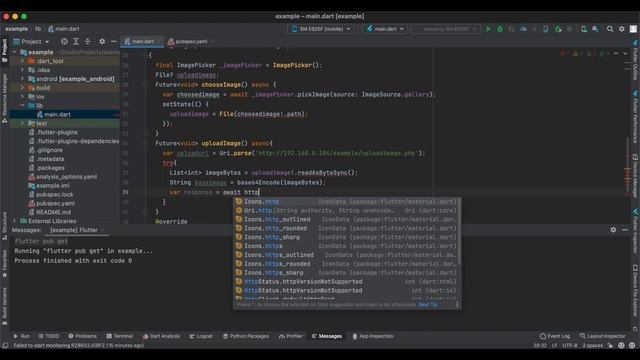
Task: Open the Device Manager toolbar icon
Action: [584, 29]
